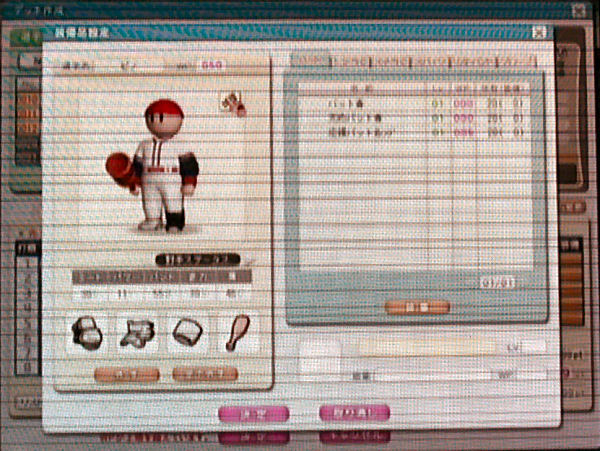Select the uniform slot icon beside the helmet
This screenshot has width=600, height=451.
pos(138,333)
